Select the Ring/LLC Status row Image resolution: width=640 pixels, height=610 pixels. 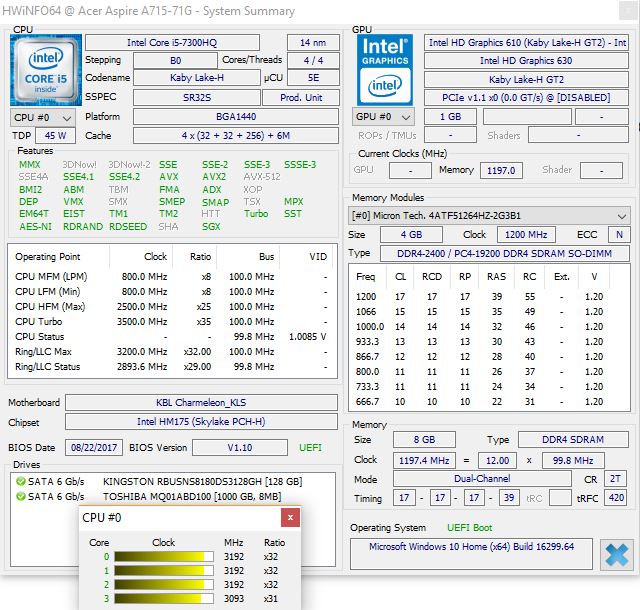click(171, 367)
